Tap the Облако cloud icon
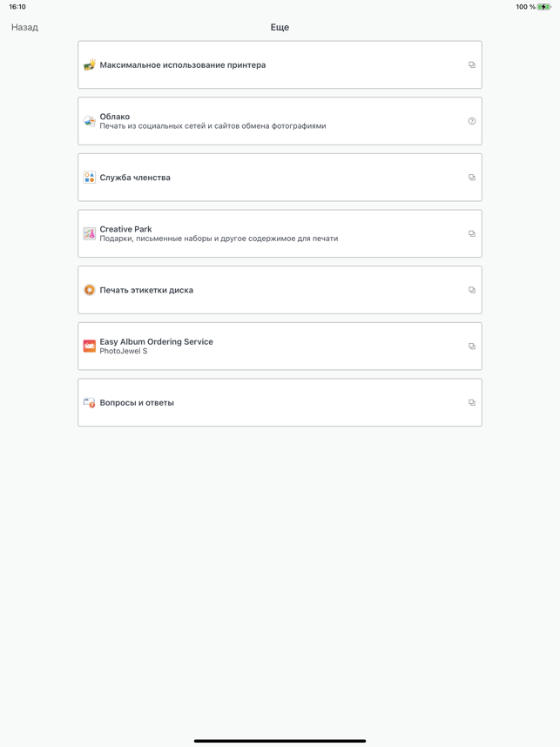This screenshot has height=747, width=560. 90,121
